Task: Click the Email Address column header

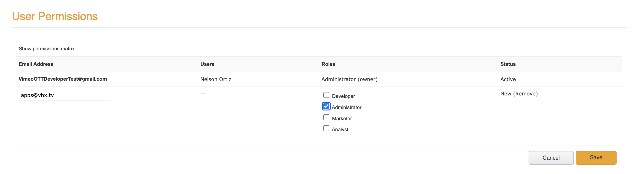Action: [36, 64]
